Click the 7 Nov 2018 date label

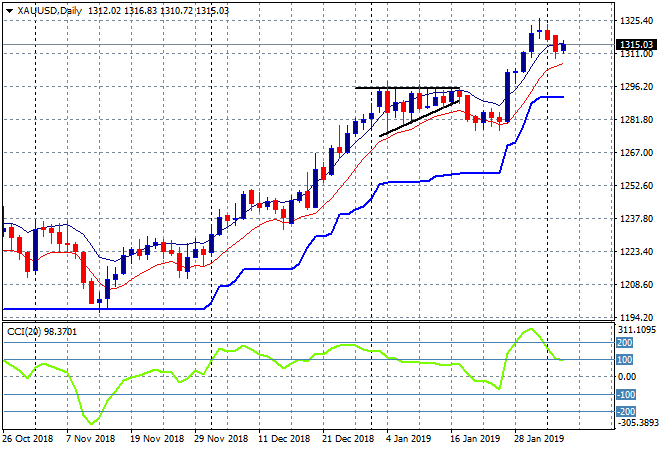click(91, 439)
